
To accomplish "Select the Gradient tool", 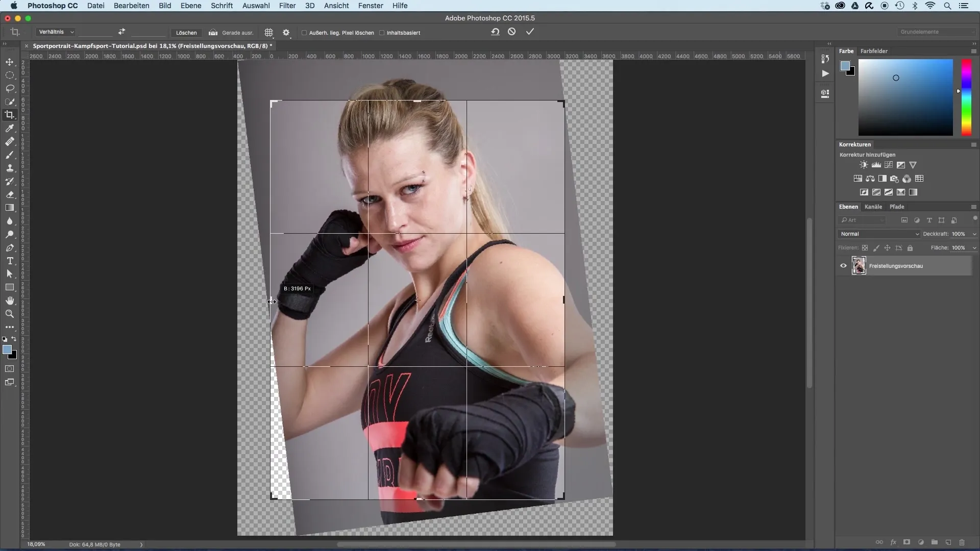I will (x=10, y=208).
